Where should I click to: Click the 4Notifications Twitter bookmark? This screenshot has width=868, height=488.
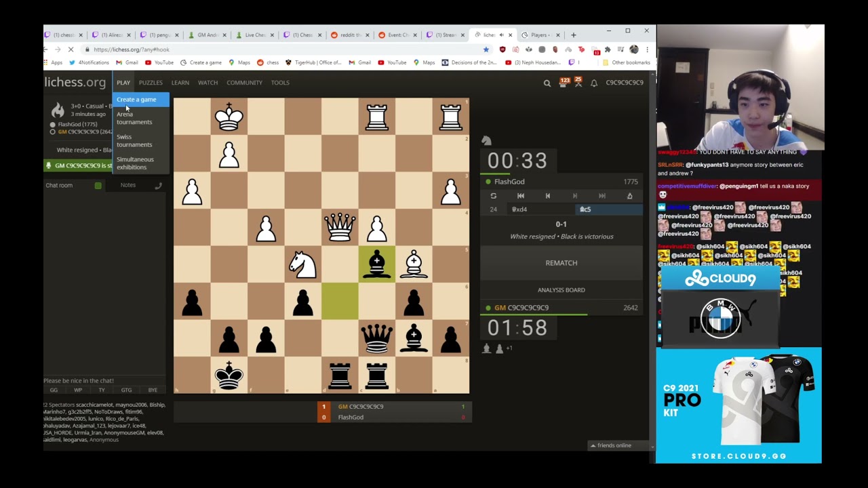point(89,62)
